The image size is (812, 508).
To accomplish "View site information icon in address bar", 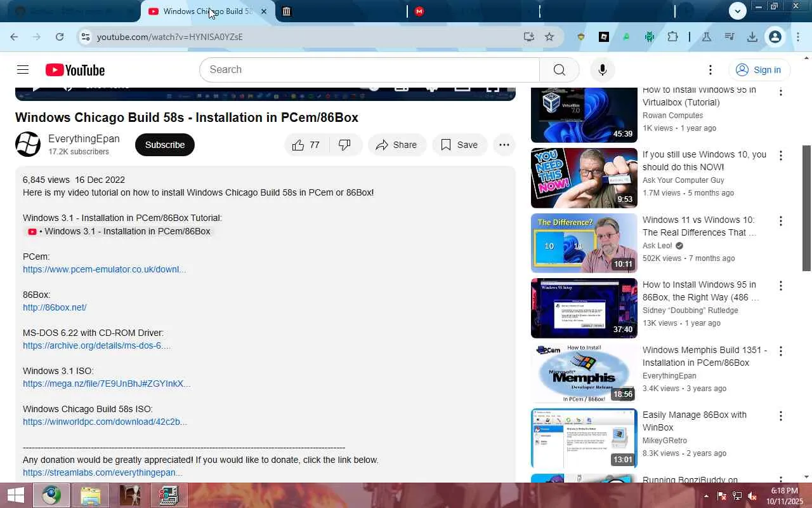I will click(86, 37).
